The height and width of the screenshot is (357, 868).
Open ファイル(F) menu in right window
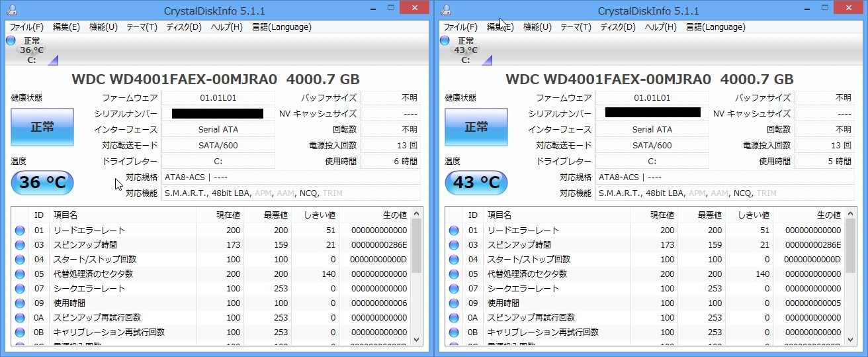[x=460, y=27]
